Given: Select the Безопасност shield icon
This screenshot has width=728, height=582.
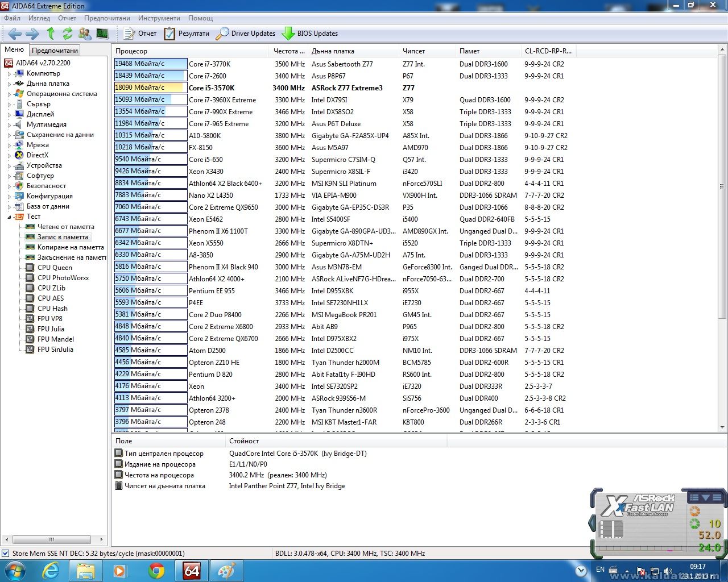Looking at the screenshot, I should [19, 186].
